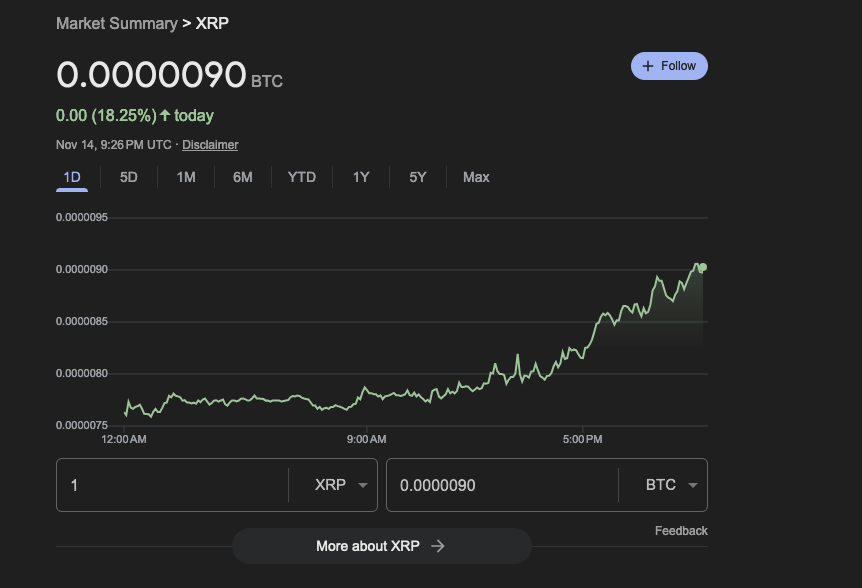Click the 0.0000090 BTC price heading

(169, 75)
